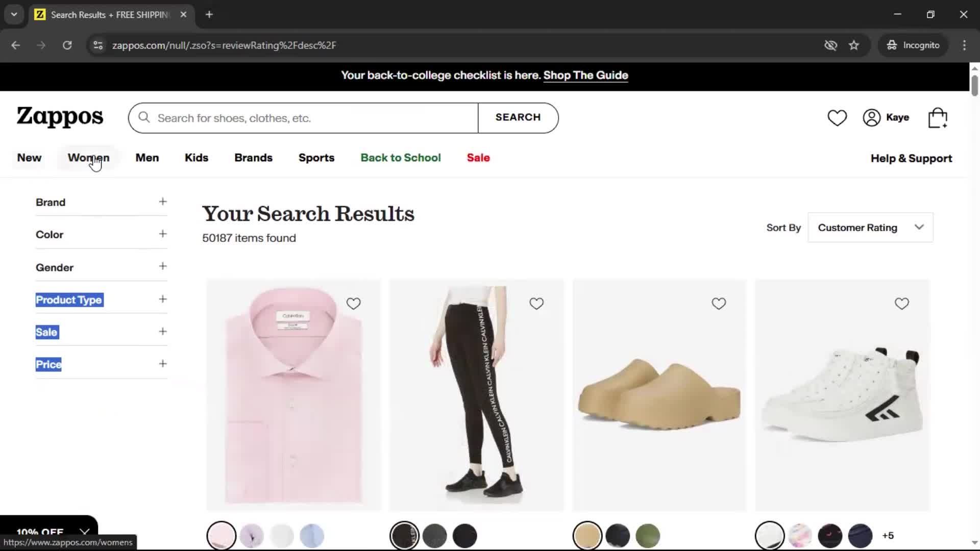Select the olive green clog swatch
The width and height of the screenshot is (980, 551).
tap(648, 536)
